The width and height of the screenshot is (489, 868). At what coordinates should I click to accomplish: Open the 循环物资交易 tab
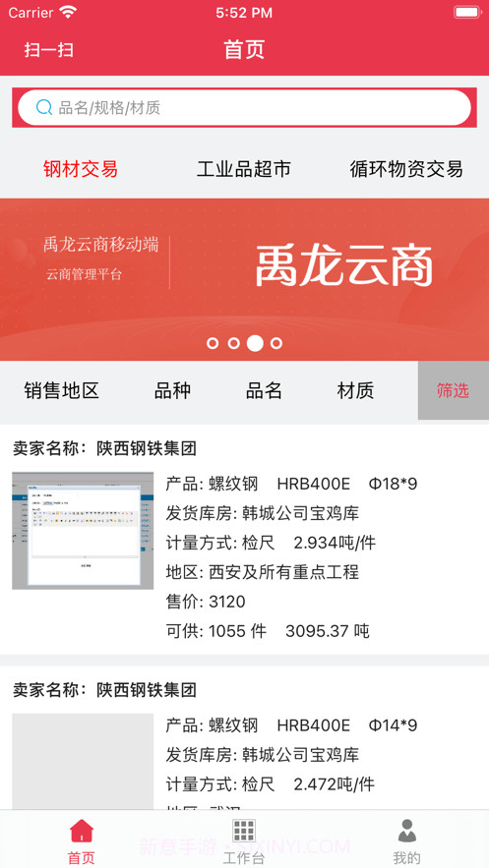coord(406,169)
